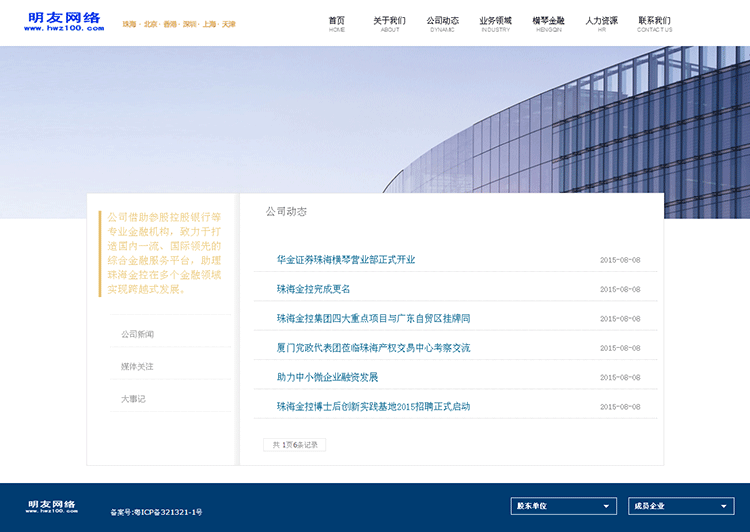Select 横琴金融 HENGQIN menu item
This screenshot has width=750, height=532.
point(549,23)
